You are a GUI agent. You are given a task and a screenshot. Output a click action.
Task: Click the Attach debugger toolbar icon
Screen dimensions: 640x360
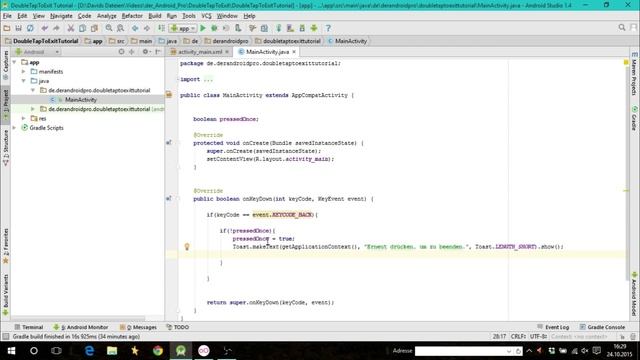coord(238,28)
